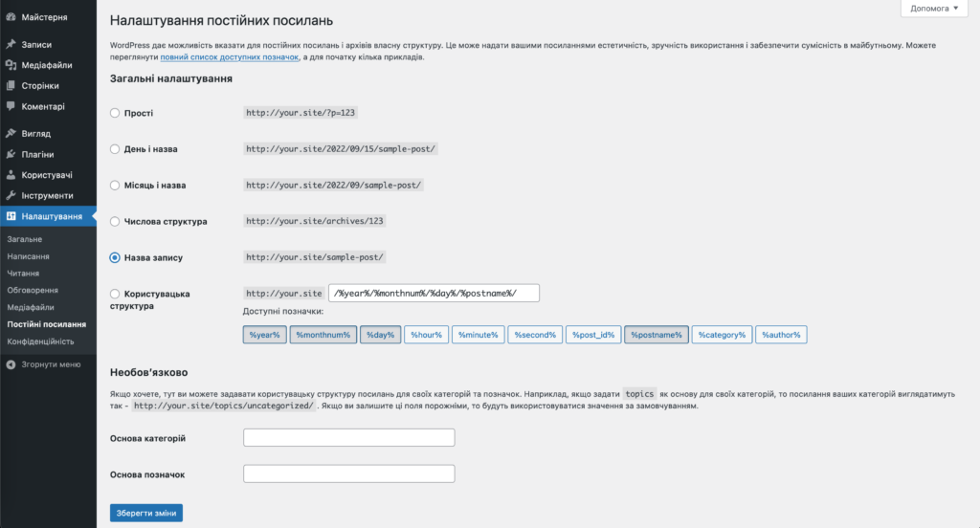Click the Сторінки pages icon

pos(11,85)
